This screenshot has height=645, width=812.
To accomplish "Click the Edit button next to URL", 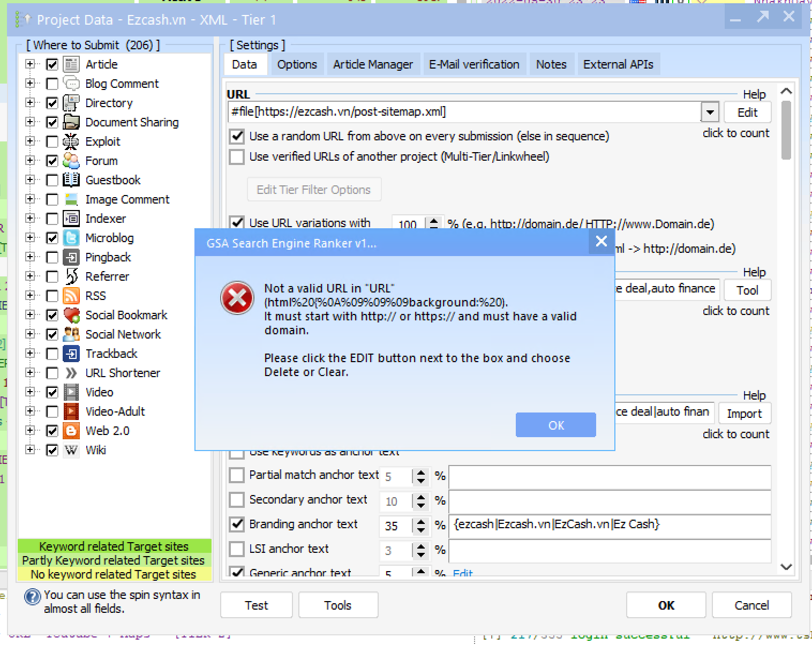I will [748, 112].
